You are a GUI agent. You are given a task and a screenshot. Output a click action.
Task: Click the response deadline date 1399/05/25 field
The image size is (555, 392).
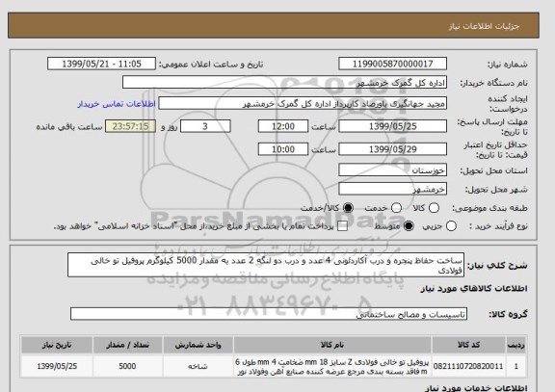coord(392,126)
